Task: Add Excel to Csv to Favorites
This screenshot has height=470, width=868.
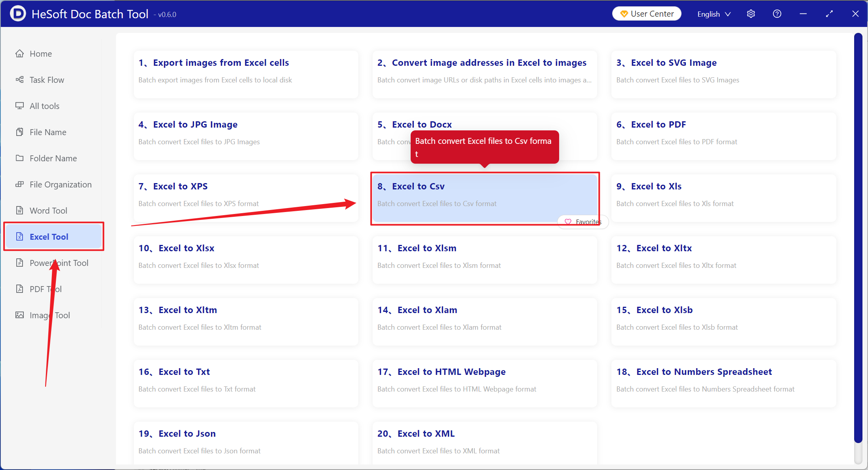Action: (583, 222)
